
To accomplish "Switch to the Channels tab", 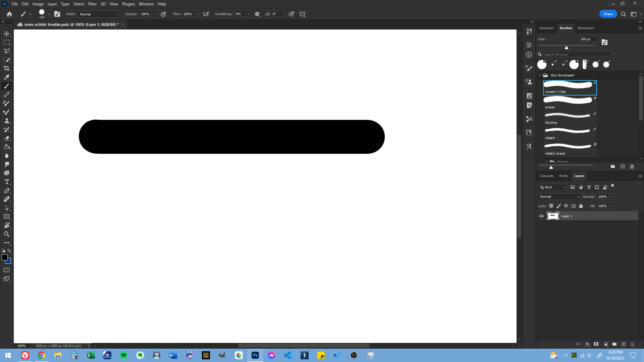I will pos(546,176).
